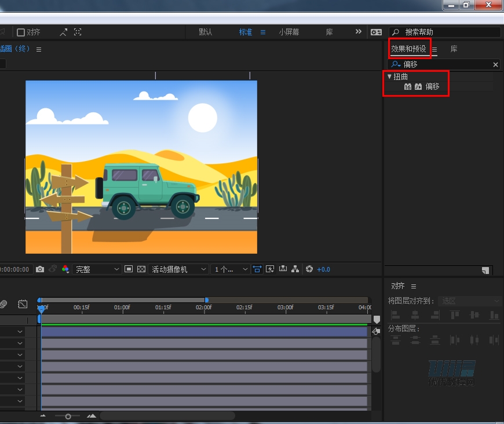
Task: Take a snapshot with the camera icon
Action: 40,269
